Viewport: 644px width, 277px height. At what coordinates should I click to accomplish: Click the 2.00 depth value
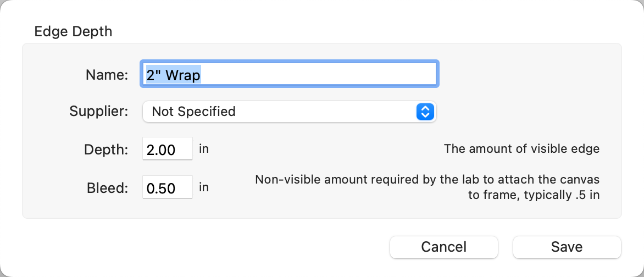pos(160,149)
